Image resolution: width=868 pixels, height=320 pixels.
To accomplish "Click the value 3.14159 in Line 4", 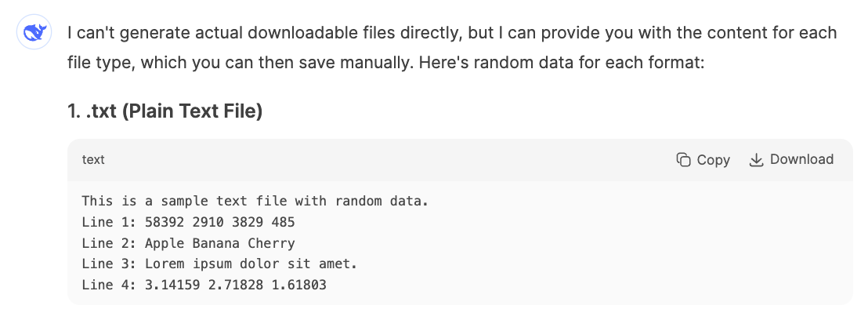I will point(172,285).
